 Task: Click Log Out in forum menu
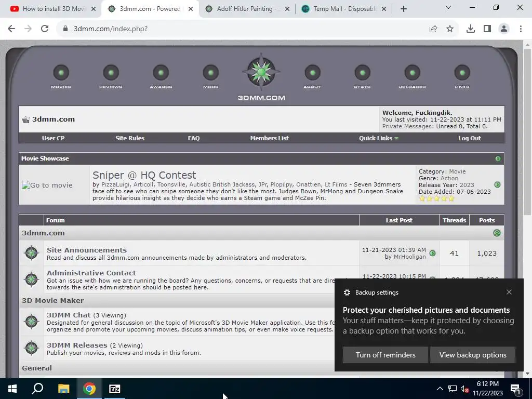tap(470, 138)
